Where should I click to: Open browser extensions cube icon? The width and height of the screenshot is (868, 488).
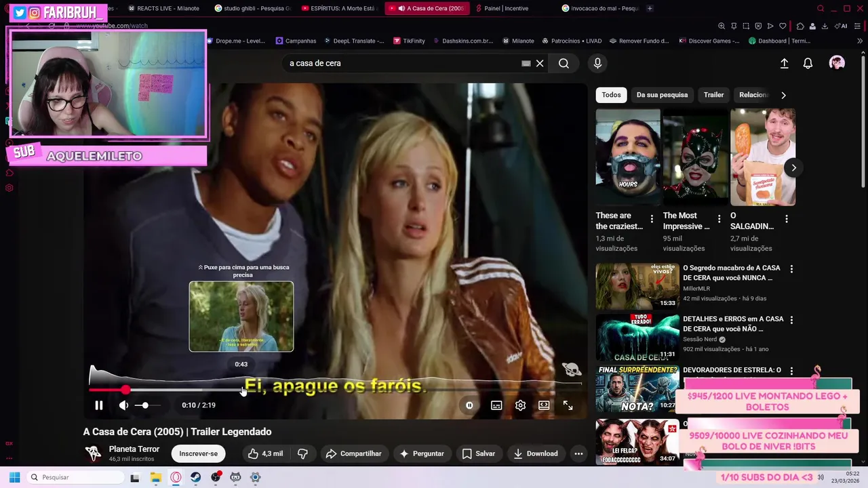tap(800, 26)
